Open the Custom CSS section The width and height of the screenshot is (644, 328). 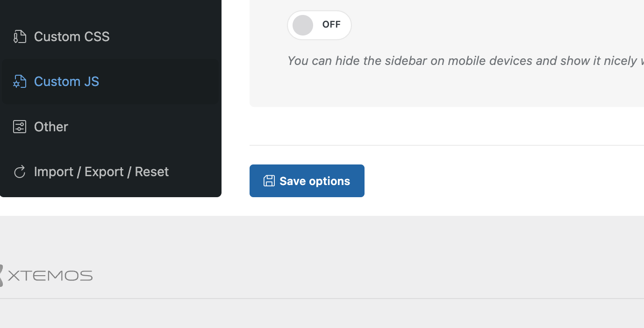pos(72,36)
